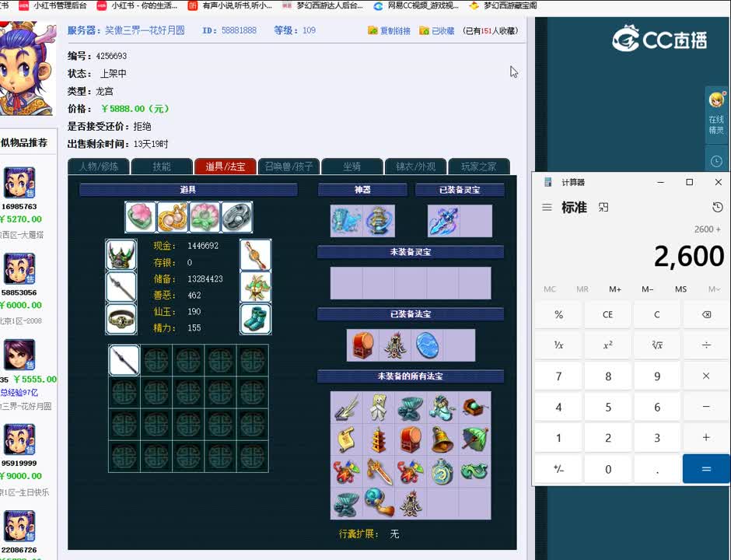Image resolution: width=731 pixels, height=560 pixels.
Task: Click the golden bell 法宝 icon
Action: 442,439
